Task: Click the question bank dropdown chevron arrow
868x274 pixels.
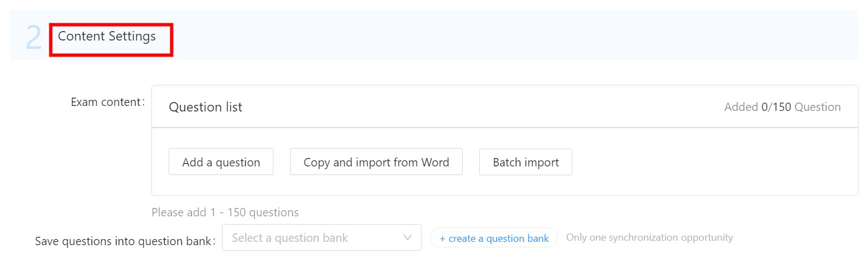Action: 408,237
